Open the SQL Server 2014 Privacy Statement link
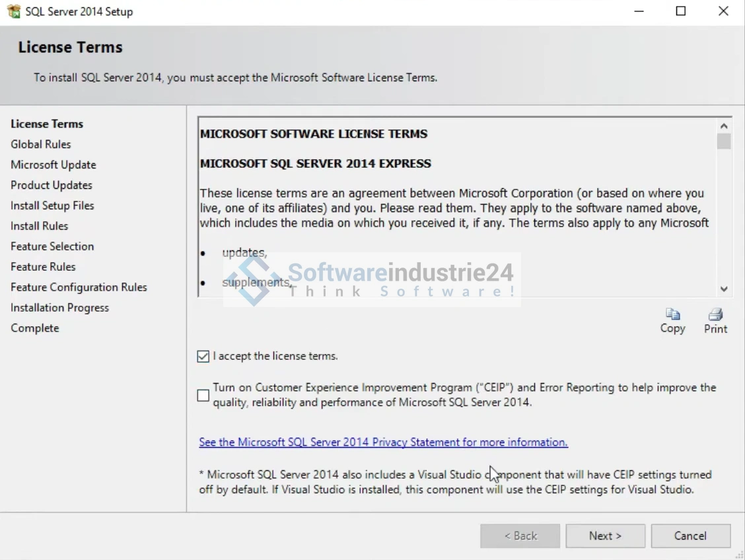 click(x=383, y=442)
